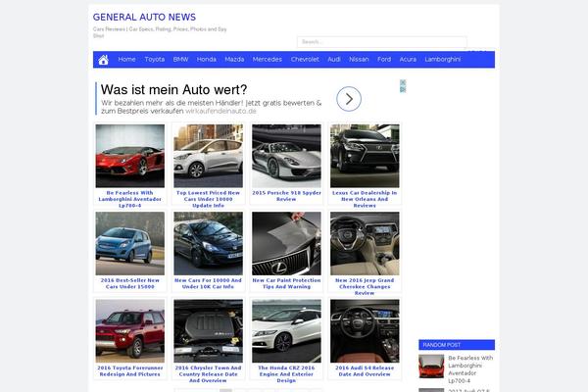The width and height of the screenshot is (588, 392).
Task: Open the Chevrolet category
Action: point(305,59)
